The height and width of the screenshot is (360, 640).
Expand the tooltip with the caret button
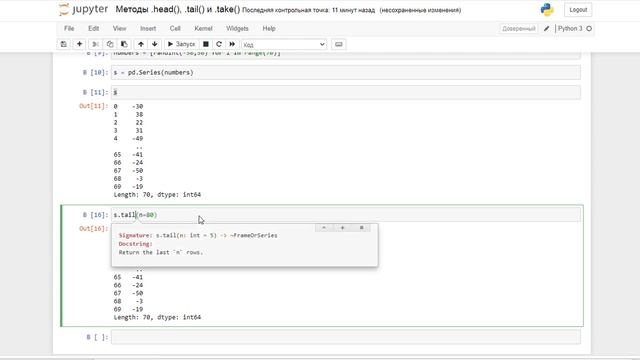(324, 228)
